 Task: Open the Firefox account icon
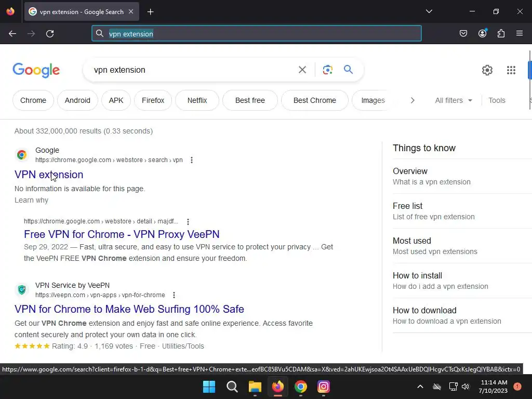pos(482,33)
